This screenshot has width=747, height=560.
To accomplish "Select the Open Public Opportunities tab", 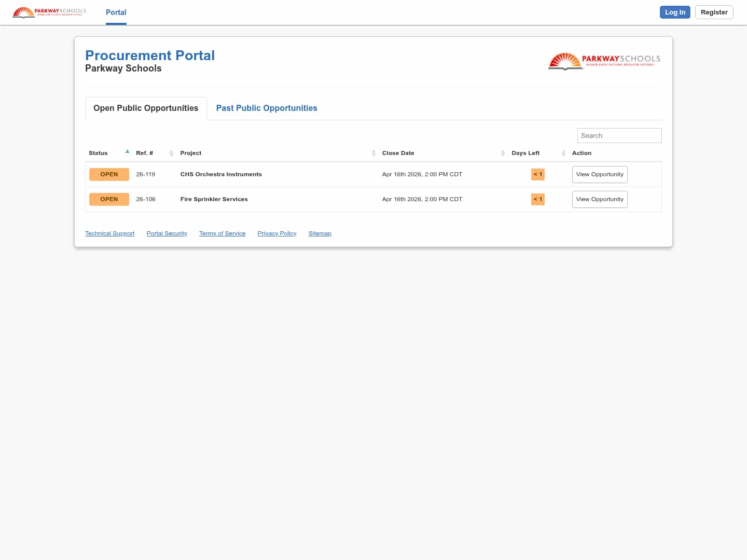I will tap(146, 108).
